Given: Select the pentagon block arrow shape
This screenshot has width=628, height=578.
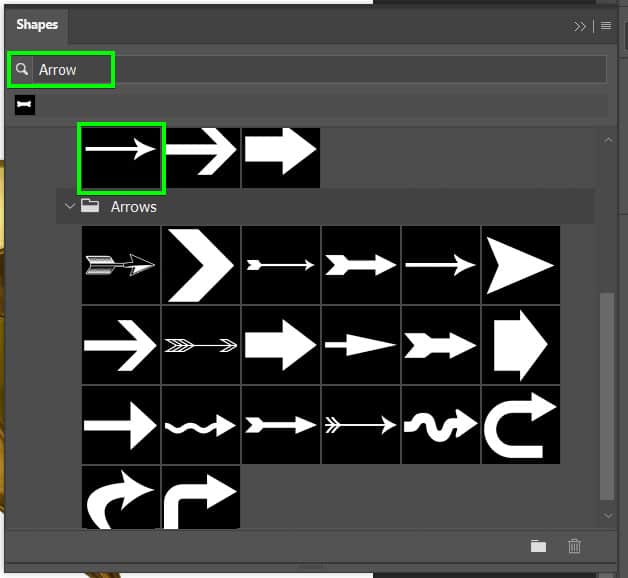Looking at the screenshot, I should click(x=520, y=345).
